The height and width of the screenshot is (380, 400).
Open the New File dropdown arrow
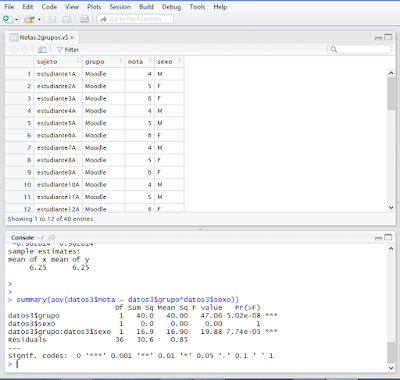click(16, 20)
